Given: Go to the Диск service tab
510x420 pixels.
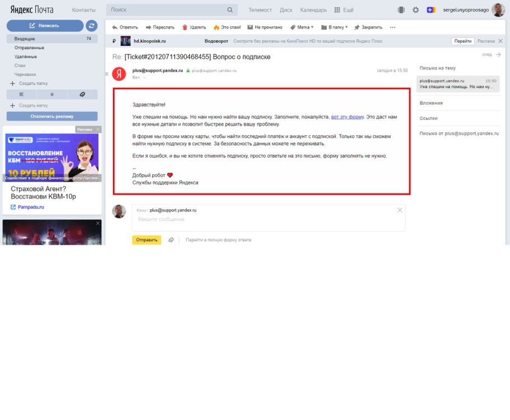Looking at the screenshot, I should click(286, 10).
